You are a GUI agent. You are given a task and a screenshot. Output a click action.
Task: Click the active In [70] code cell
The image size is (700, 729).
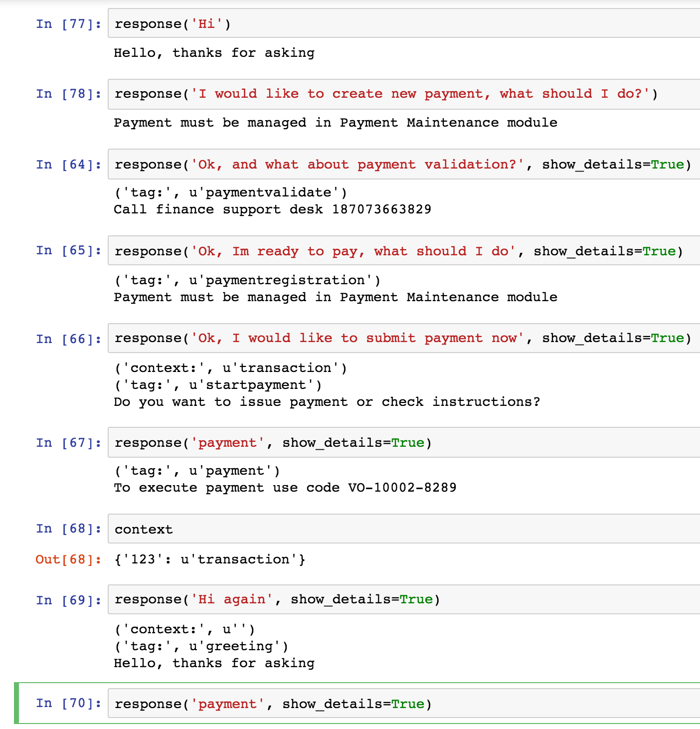point(404,704)
